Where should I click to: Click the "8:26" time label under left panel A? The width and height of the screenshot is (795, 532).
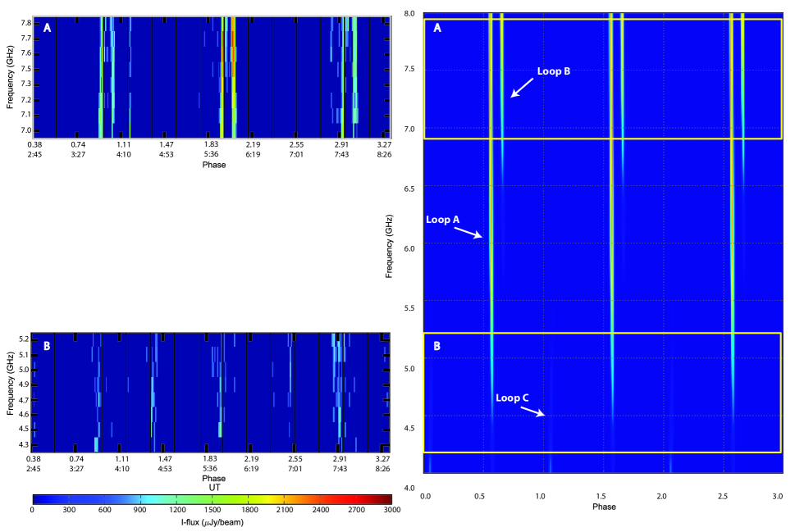point(384,155)
